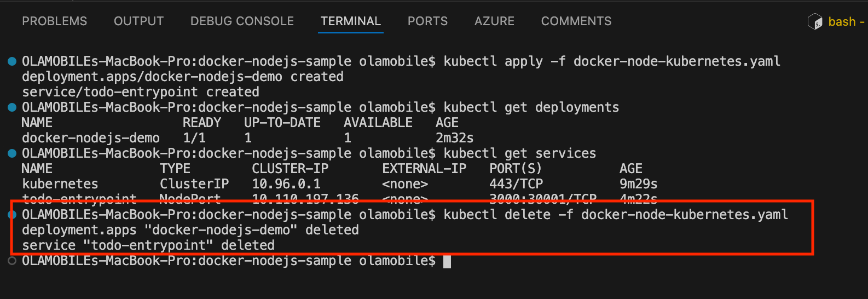Click the cluster IP 10.96.0.1
This screenshot has height=299, width=868.
(286, 184)
